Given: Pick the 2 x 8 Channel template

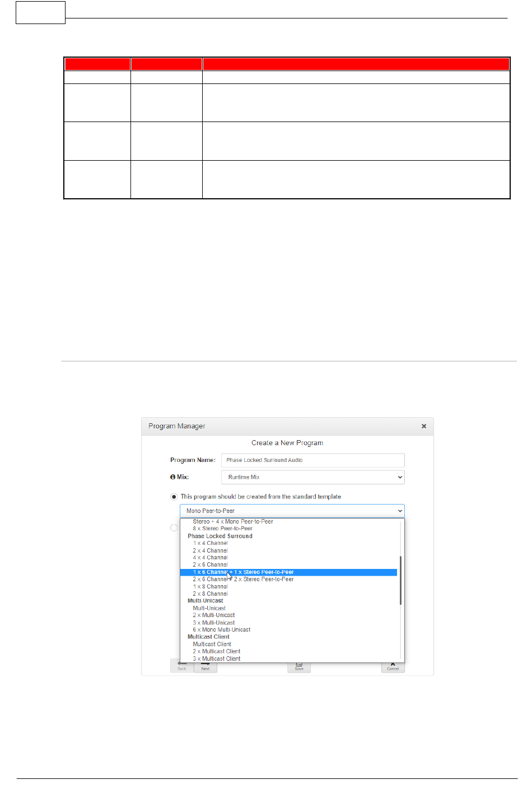Looking at the screenshot, I should click(x=211, y=594).
